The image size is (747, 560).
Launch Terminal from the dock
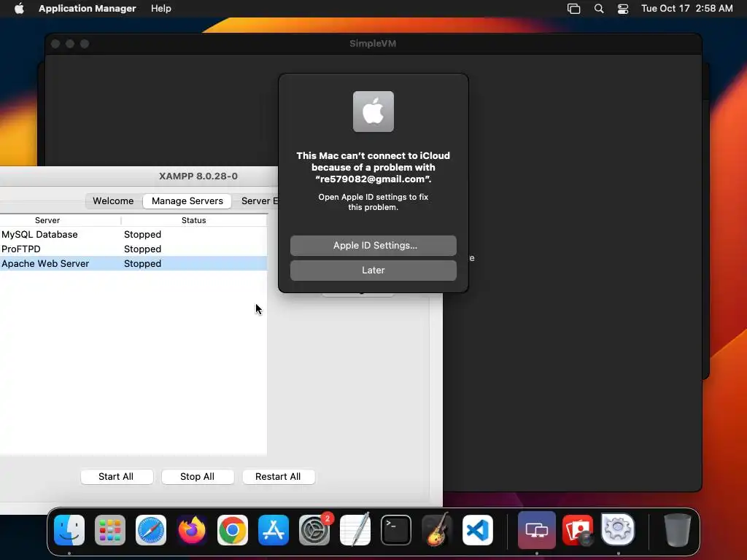396,530
